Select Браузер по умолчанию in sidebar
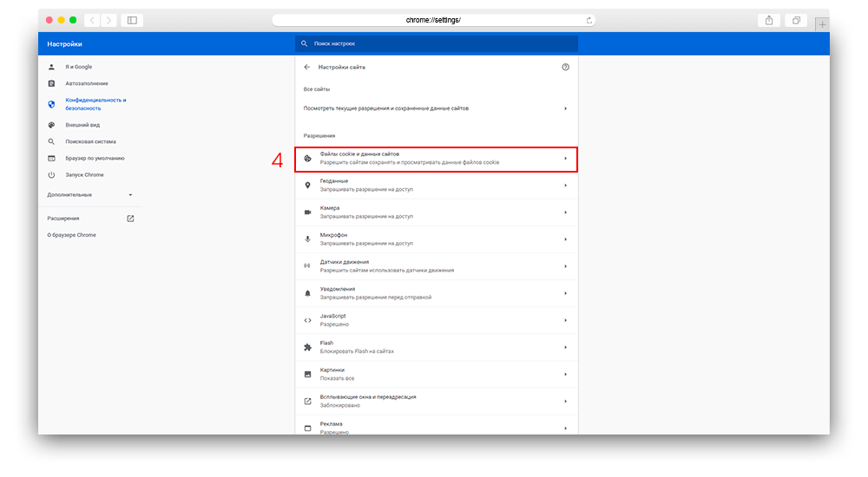The width and height of the screenshot is (868, 477). 95,158
